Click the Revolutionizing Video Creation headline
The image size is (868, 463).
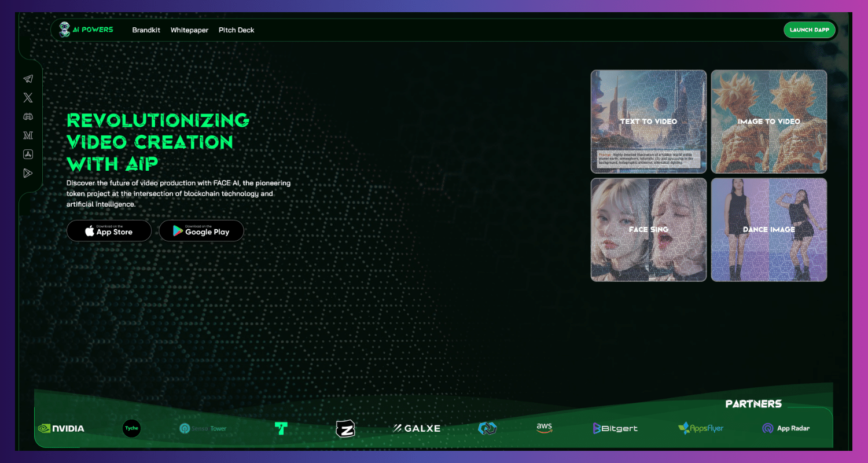click(x=158, y=142)
